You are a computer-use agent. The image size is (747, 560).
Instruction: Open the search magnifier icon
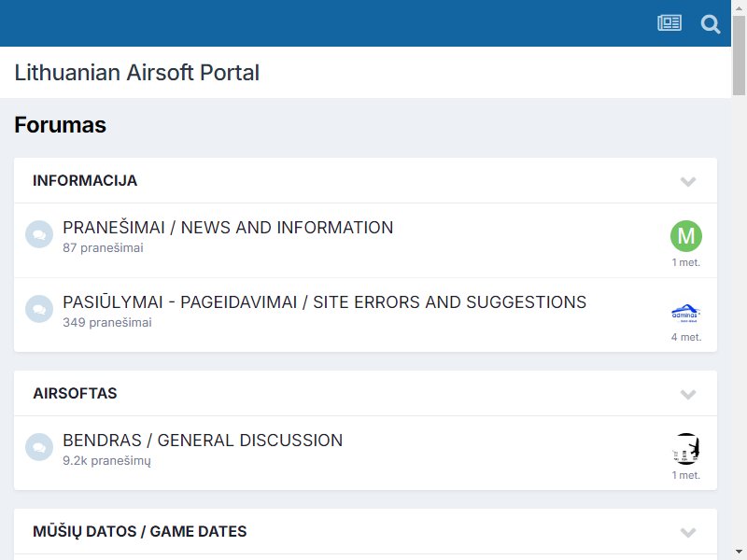(x=711, y=24)
